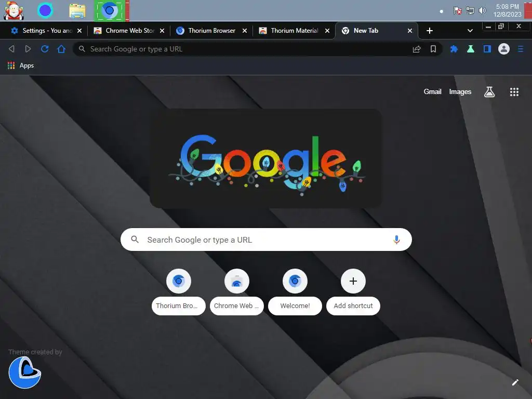Focus the page's Google search box
This screenshot has width=532, height=399.
[x=266, y=240]
